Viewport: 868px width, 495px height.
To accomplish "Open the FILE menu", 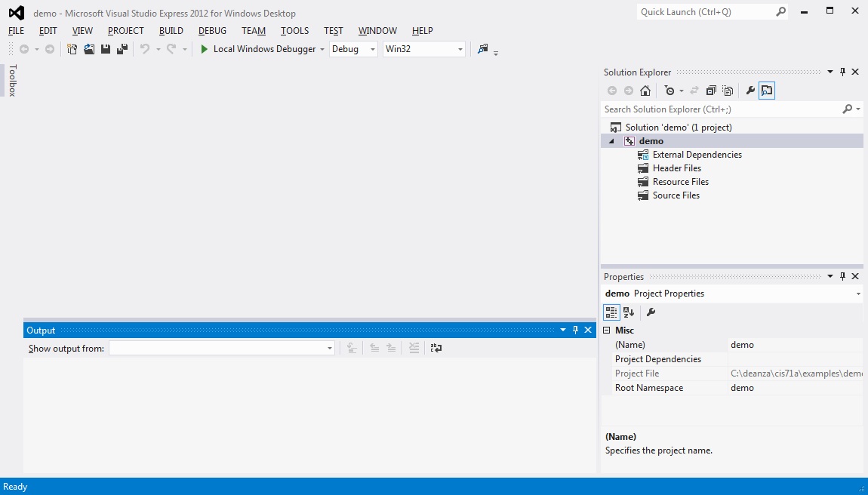I will point(16,30).
